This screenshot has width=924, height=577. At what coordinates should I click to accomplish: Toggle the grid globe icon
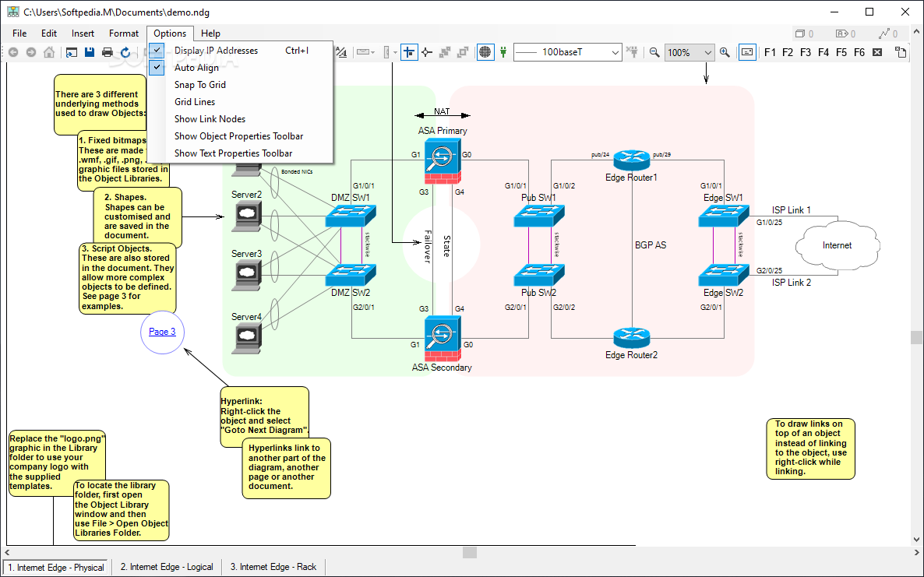(x=485, y=52)
